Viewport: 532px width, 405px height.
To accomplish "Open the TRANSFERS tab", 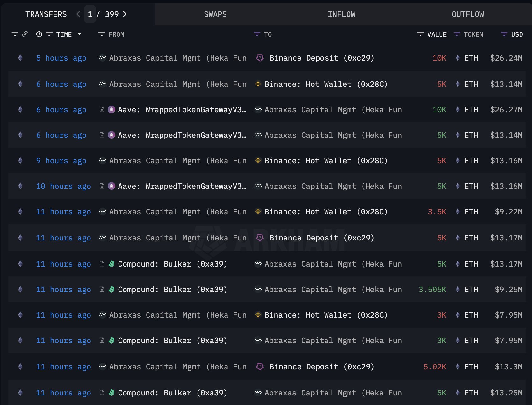I will (46, 14).
